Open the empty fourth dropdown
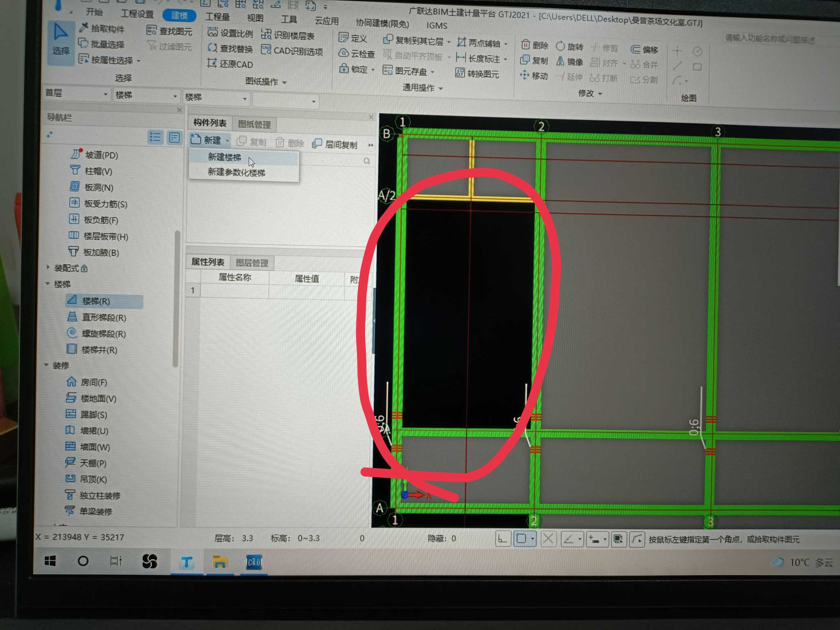The height and width of the screenshot is (630, 840). point(285,100)
